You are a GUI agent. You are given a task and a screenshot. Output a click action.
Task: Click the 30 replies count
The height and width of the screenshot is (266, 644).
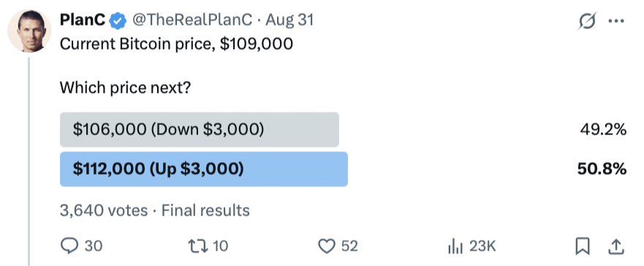coord(94,246)
